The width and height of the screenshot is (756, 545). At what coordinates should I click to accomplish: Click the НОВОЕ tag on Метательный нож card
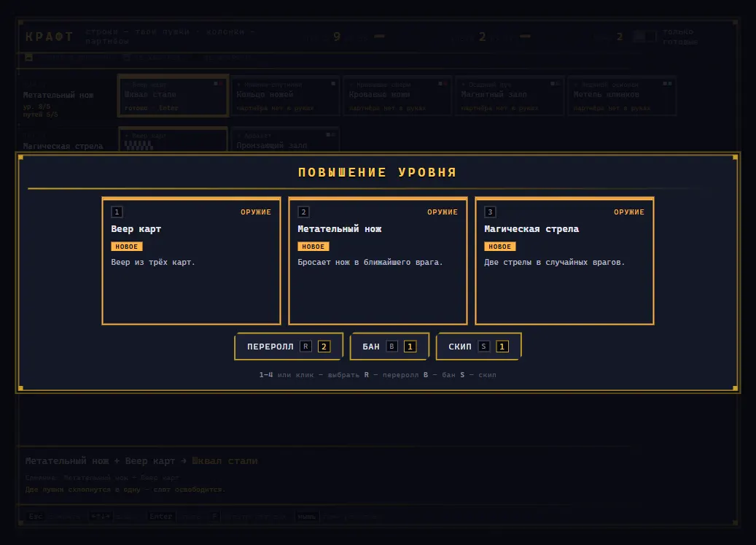(313, 247)
